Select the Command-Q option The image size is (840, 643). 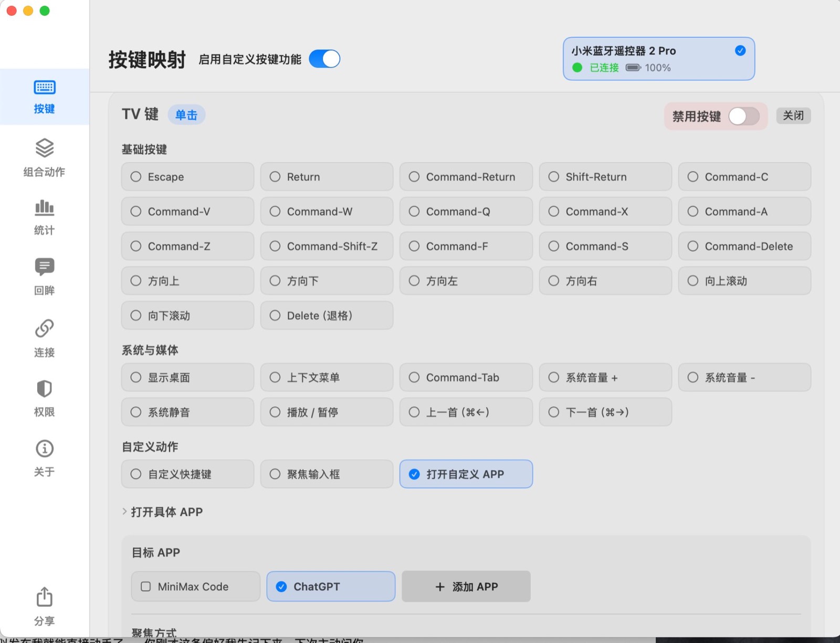click(466, 211)
